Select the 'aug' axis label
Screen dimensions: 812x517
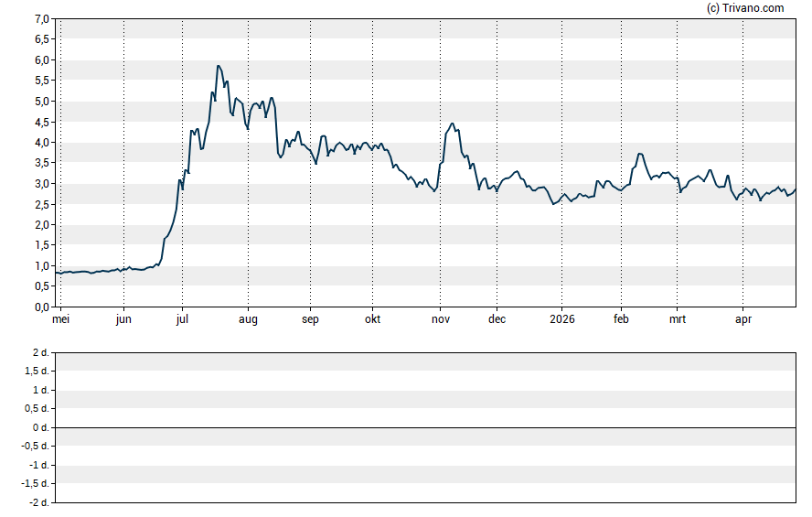coord(248,319)
